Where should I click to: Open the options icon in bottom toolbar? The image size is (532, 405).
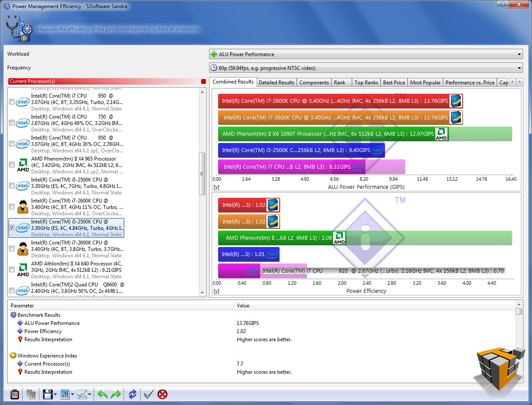click(14, 394)
